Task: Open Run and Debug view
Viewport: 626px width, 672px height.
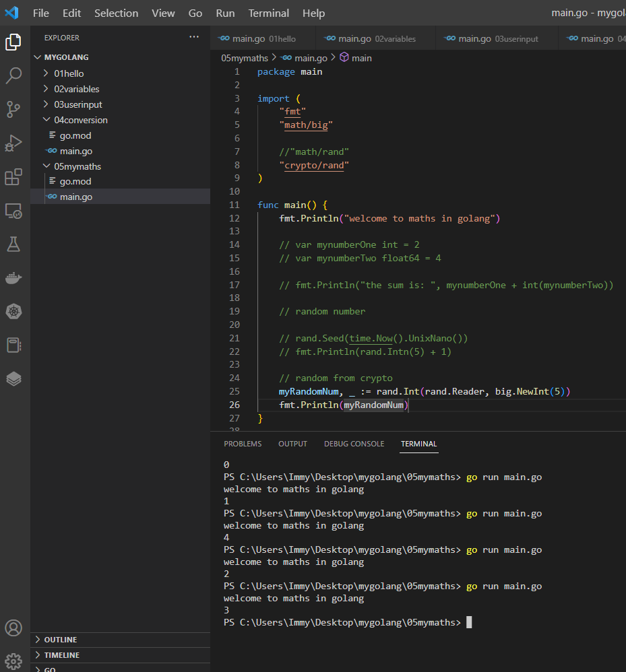Action: tap(13, 143)
